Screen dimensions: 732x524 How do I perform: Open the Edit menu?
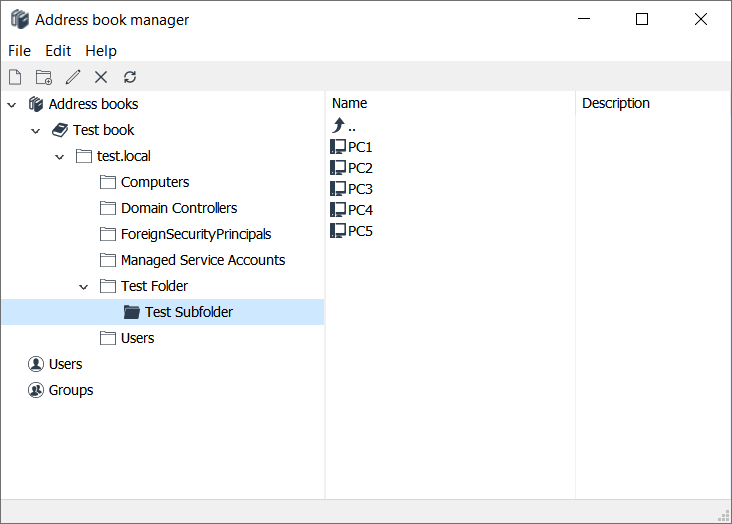pyautogui.click(x=58, y=50)
